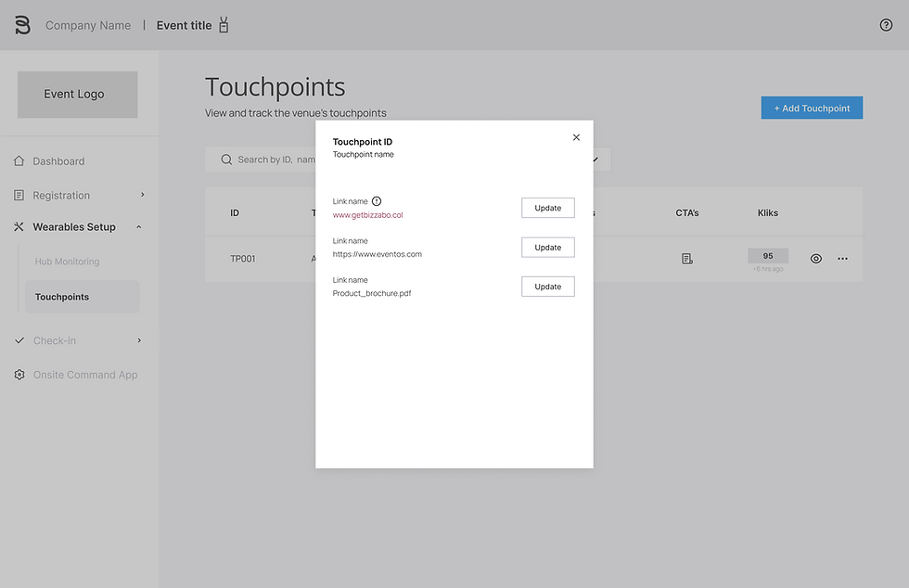Expand the Check-in submenu chevron

pyautogui.click(x=139, y=340)
